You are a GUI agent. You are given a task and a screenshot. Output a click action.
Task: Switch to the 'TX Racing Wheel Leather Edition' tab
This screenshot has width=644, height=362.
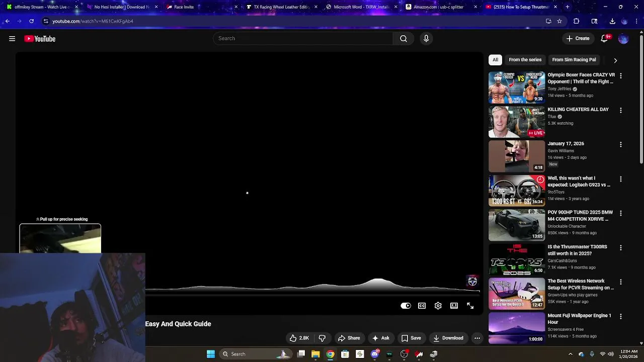(281, 7)
